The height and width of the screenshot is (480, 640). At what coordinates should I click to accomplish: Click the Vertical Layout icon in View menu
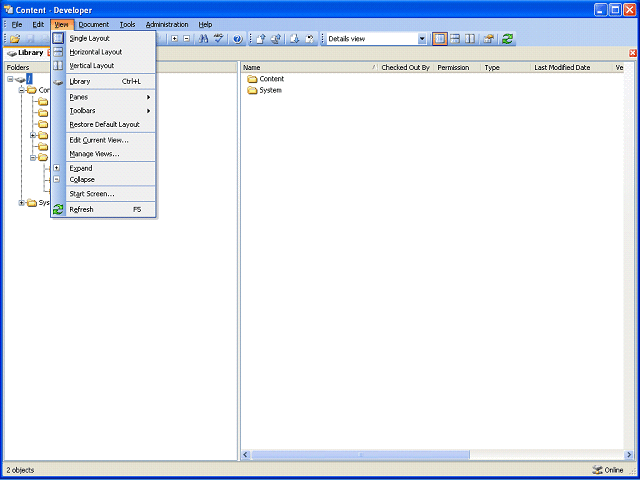tap(58, 65)
